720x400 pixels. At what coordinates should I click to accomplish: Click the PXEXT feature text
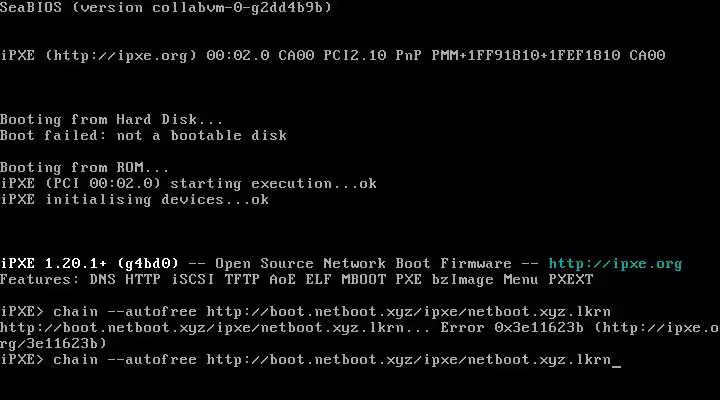[570, 280]
